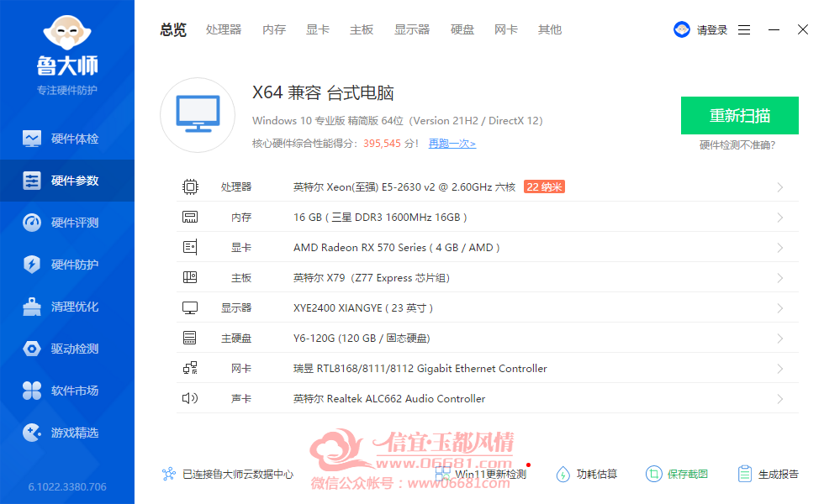Open the hamburger main menu
This screenshot has height=504, width=824.
click(744, 30)
